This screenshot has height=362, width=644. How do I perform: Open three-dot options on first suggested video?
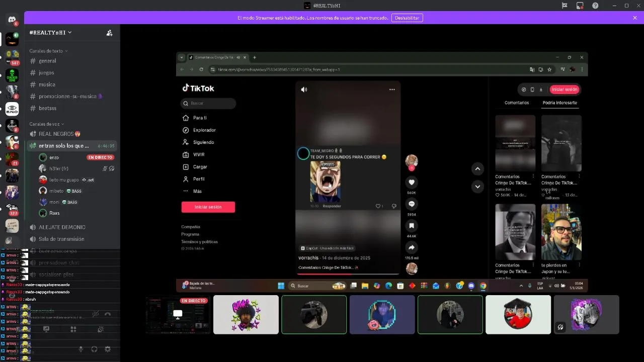(533, 176)
